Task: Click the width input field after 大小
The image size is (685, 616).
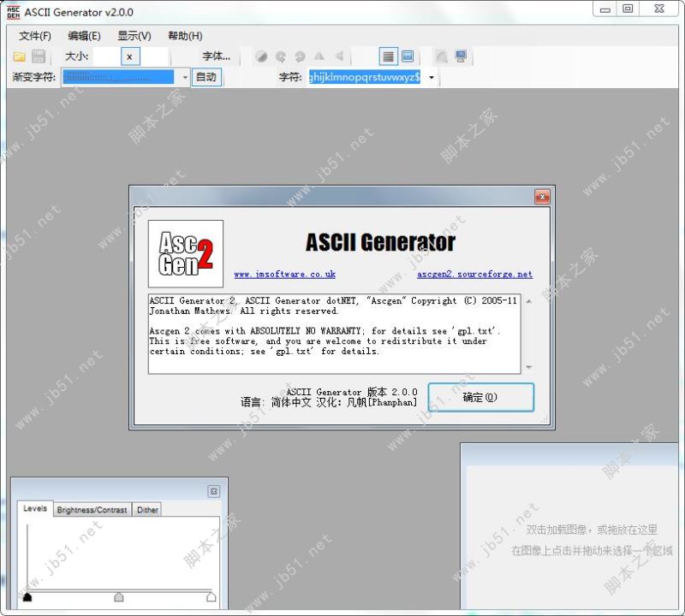Action: pyautogui.click(x=106, y=56)
